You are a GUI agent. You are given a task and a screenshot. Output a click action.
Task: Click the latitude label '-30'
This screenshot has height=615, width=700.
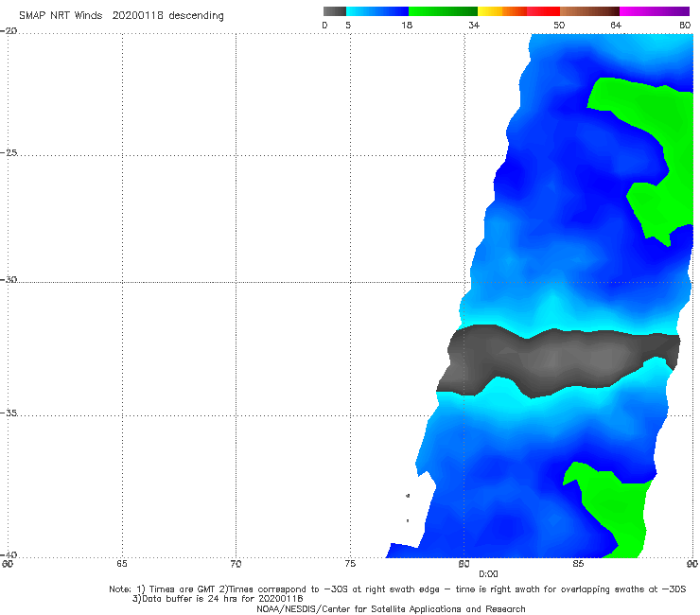pyautogui.click(x=9, y=279)
